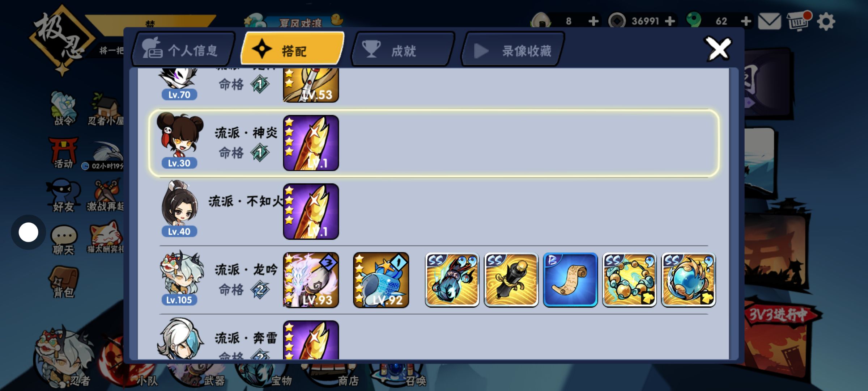Click the Lv.92 blue whale weapon icon
The height and width of the screenshot is (391, 868).
381,280
